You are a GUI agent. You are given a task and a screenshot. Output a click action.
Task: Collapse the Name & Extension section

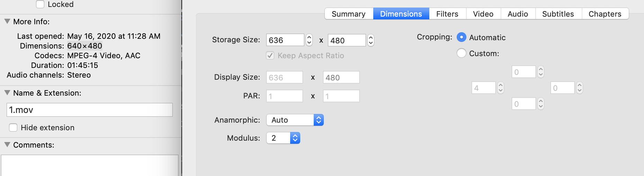click(x=7, y=93)
